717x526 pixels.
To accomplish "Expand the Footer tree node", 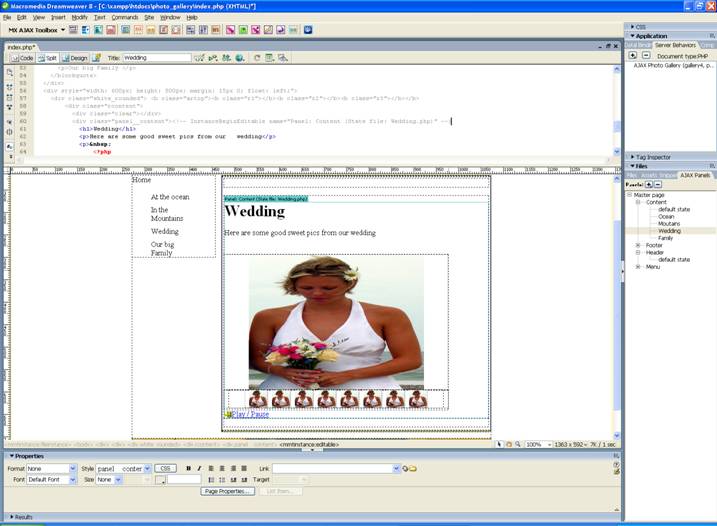I will click(x=638, y=246).
